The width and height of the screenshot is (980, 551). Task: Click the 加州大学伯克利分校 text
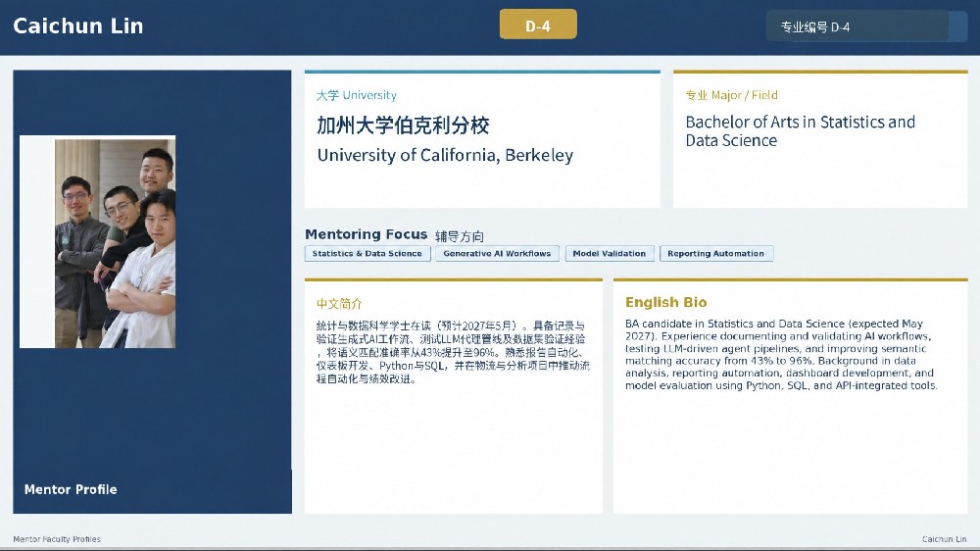(x=403, y=125)
